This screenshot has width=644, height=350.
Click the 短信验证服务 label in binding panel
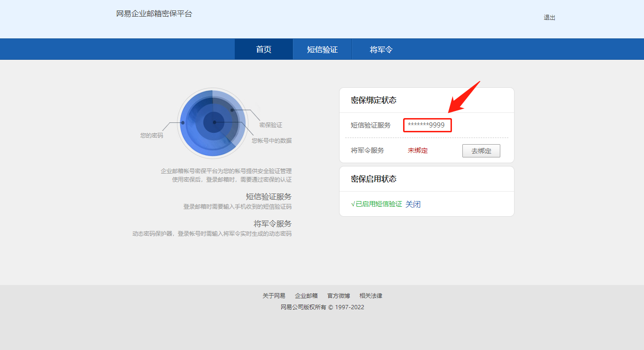click(x=371, y=125)
